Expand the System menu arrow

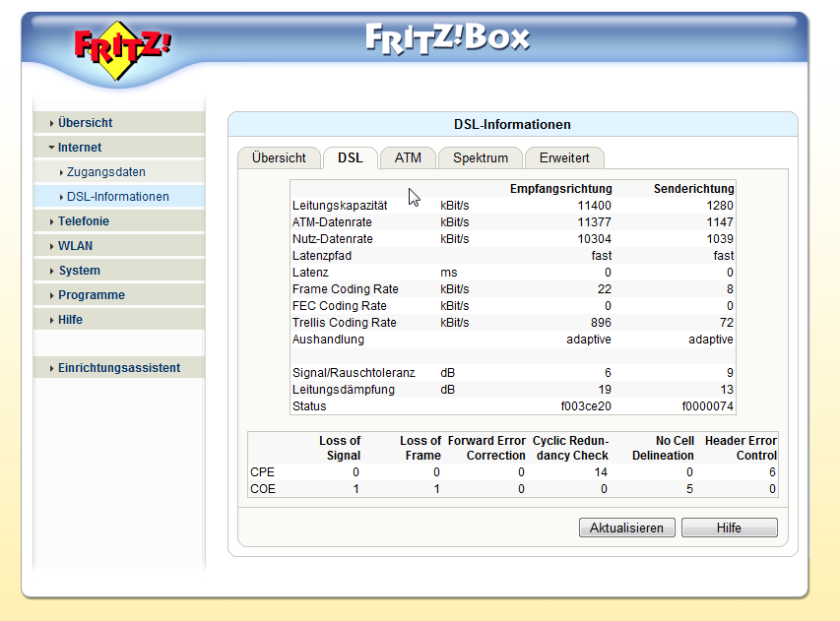coord(51,271)
